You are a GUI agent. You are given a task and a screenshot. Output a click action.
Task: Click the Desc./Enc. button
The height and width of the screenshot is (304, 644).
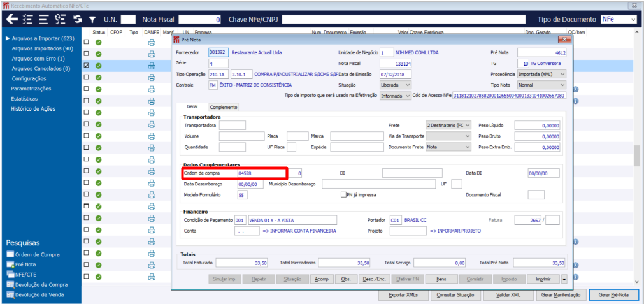374,279
